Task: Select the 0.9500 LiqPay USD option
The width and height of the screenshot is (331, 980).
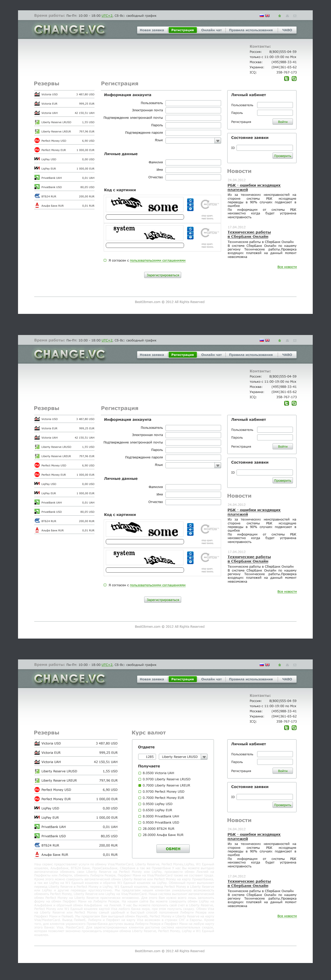Action: point(140,804)
